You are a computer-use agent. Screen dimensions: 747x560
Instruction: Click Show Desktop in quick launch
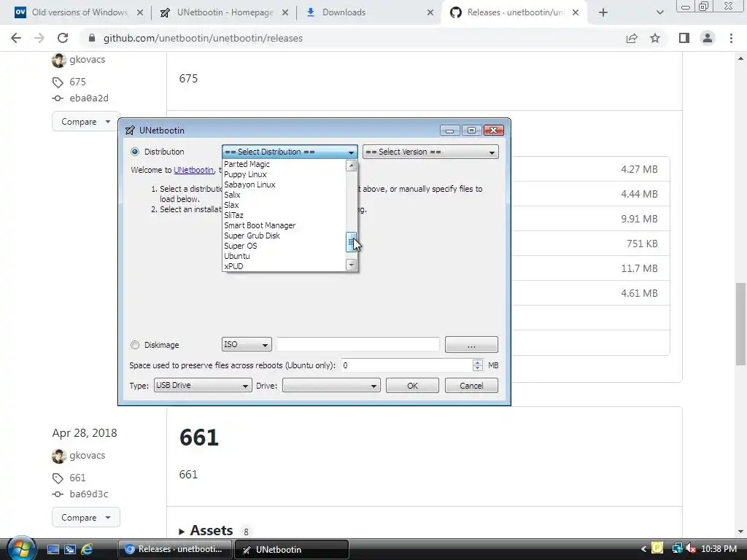tap(53, 550)
